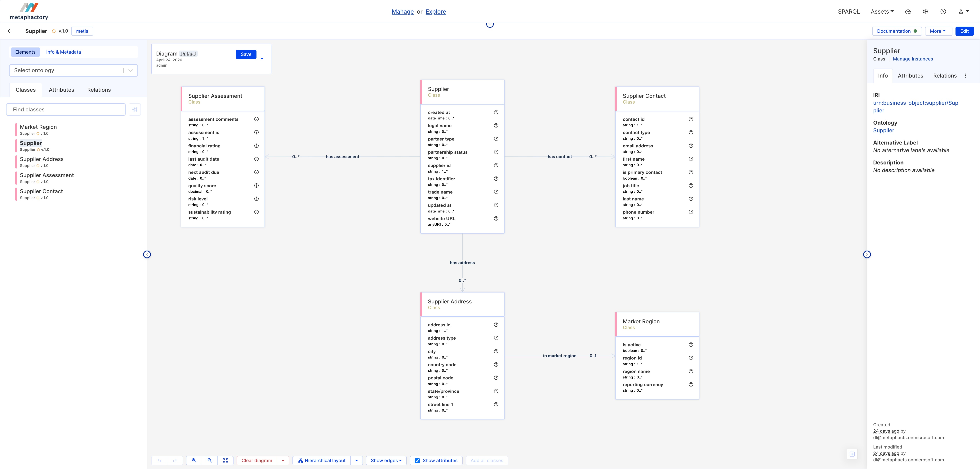Screen dimensions: 980x469
Task: Open the Relations tab in left panel
Action: [99, 90]
